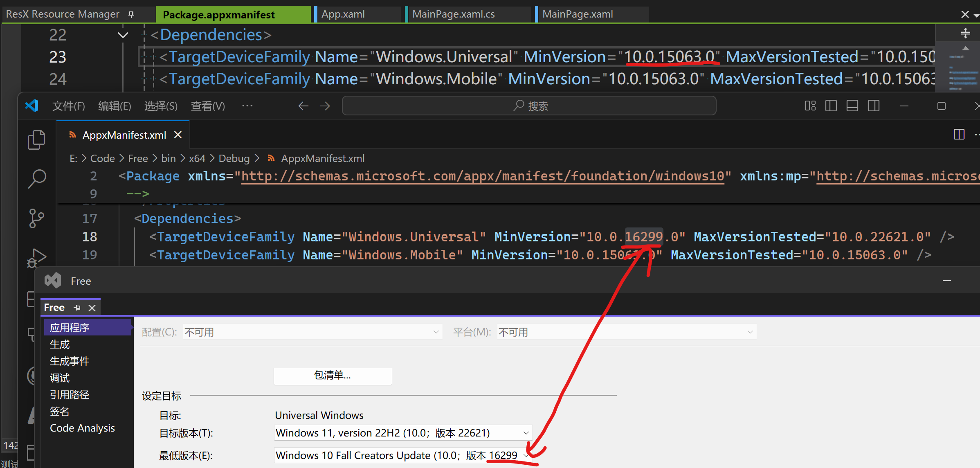The height and width of the screenshot is (468, 980).
Task: Unpin the ResX Resource Manager tab
Action: [x=131, y=14]
